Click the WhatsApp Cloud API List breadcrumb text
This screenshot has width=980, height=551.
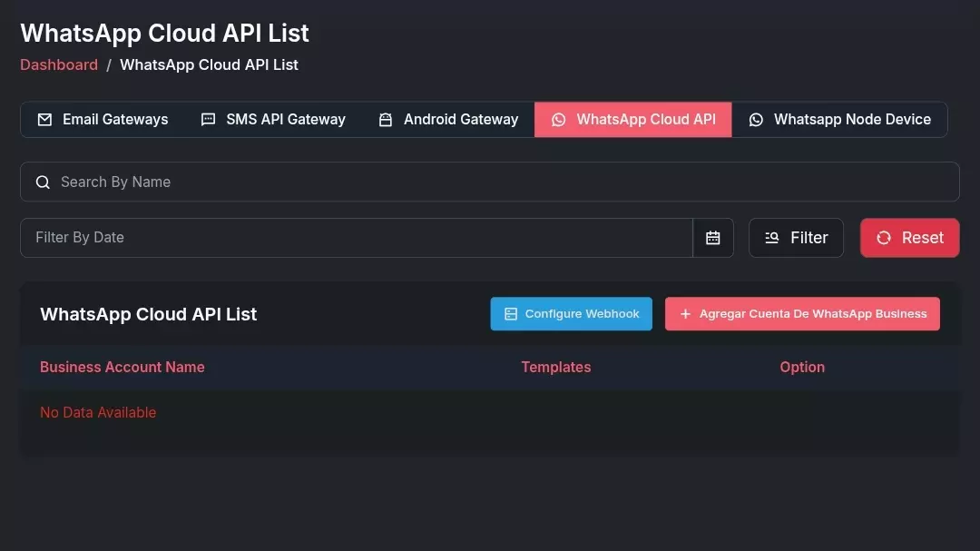[x=209, y=65]
